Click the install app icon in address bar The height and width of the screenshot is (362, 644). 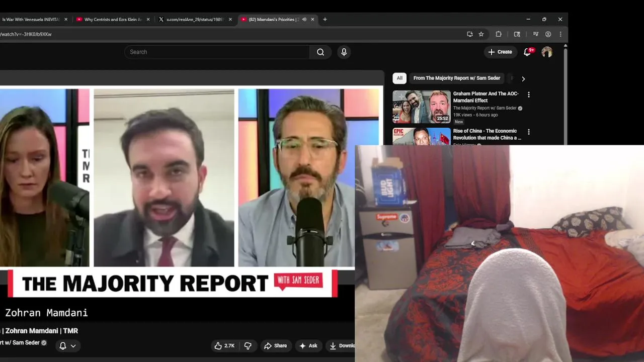click(470, 34)
